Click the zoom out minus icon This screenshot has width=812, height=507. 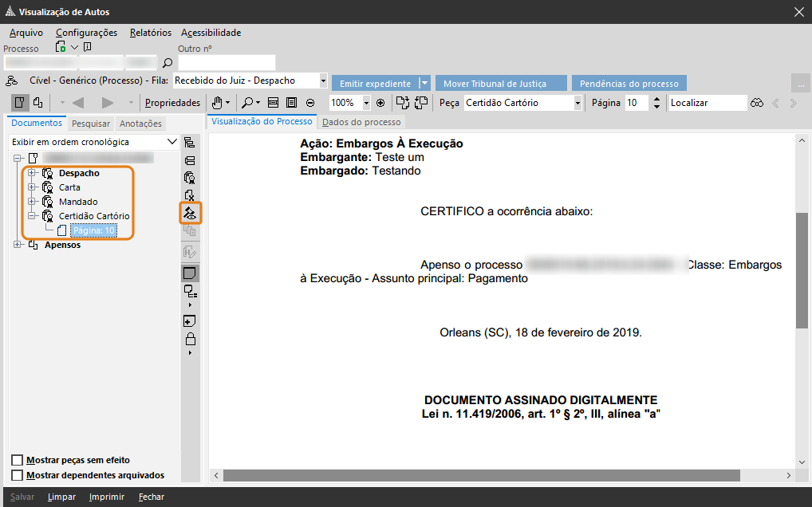pos(310,103)
